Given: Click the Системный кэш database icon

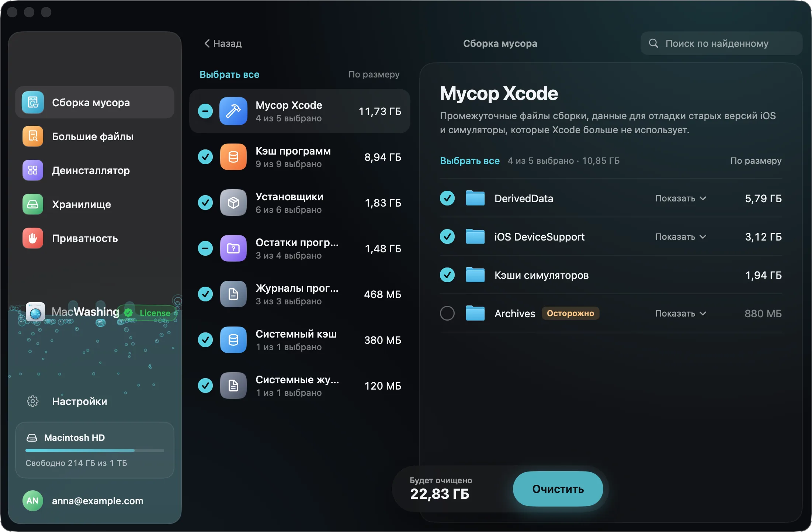Looking at the screenshot, I should 233,340.
